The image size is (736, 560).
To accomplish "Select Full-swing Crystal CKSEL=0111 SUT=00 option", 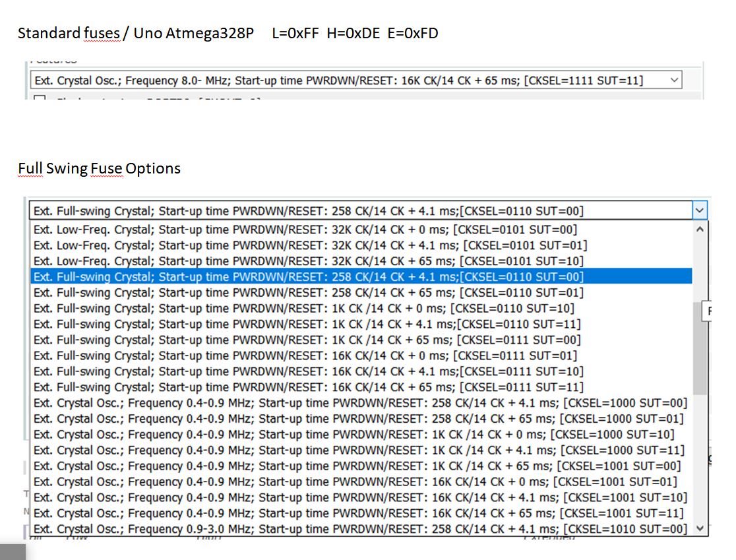I will tap(361, 340).
